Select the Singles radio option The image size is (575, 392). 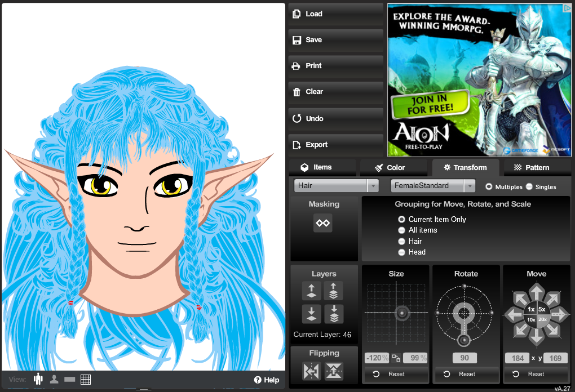(529, 186)
